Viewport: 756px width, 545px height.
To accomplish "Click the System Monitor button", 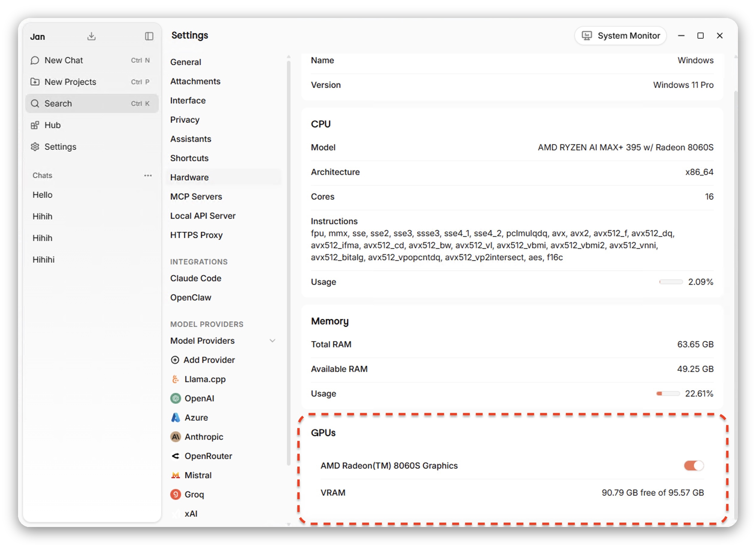I will tap(620, 36).
